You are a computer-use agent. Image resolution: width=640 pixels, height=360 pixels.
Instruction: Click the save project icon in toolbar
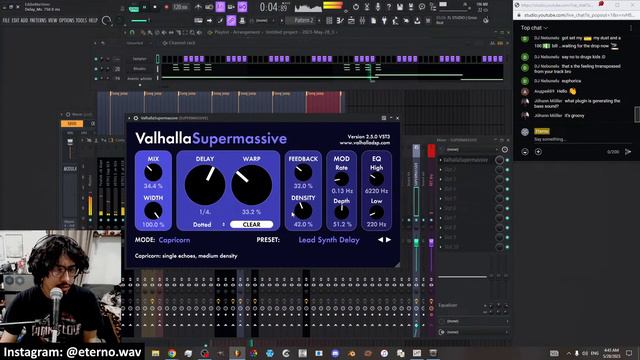[x=400, y=7]
